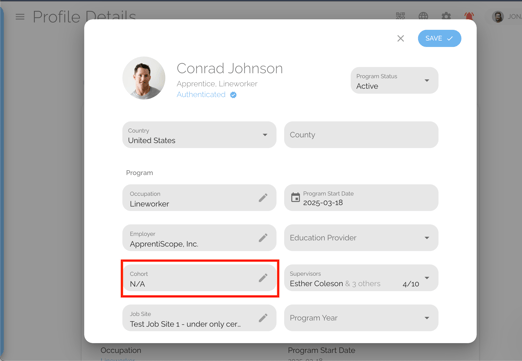The image size is (522, 361).
Task: Edit Employer using its pencil icon
Action: [x=263, y=238]
